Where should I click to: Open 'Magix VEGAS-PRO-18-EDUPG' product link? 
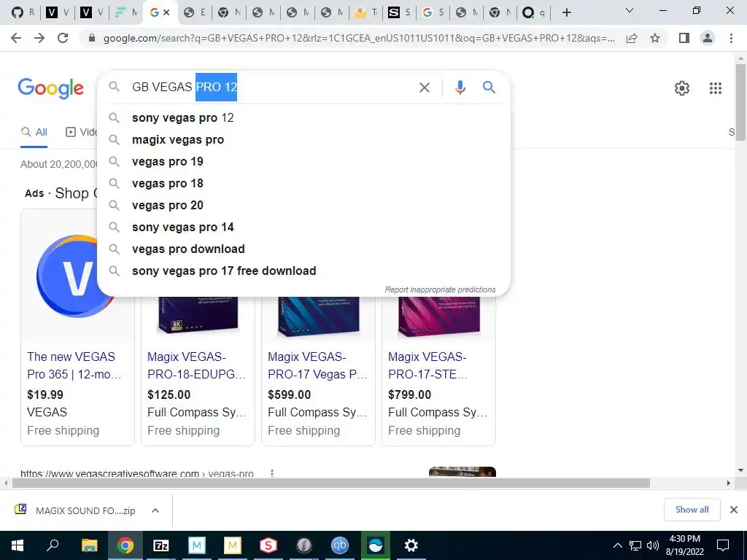click(197, 365)
